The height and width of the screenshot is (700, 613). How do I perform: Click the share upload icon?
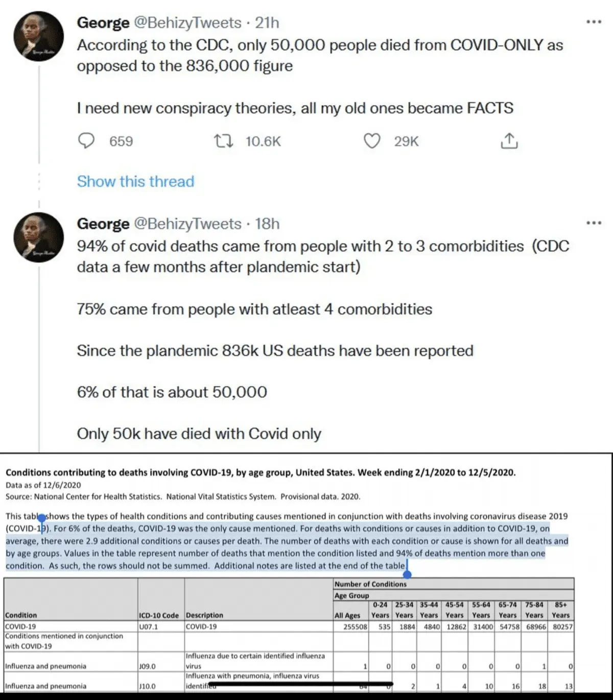pyautogui.click(x=509, y=141)
